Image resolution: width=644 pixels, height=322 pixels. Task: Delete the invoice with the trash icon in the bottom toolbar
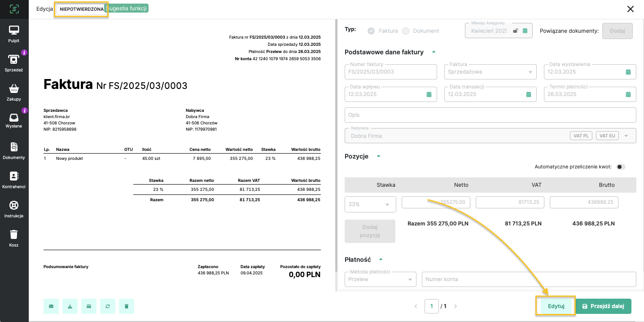click(x=127, y=306)
